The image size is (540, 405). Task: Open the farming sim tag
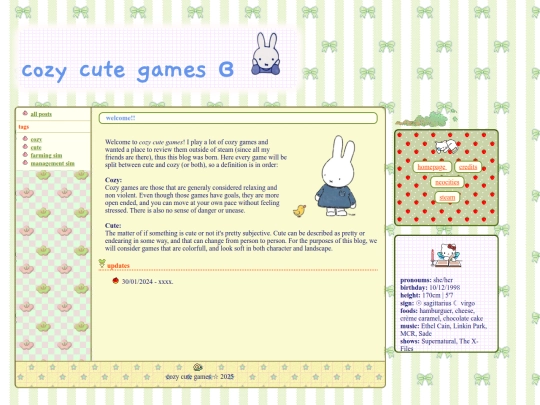click(x=46, y=155)
